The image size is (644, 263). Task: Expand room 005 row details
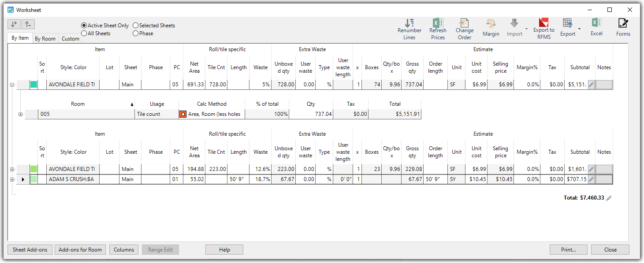[x=20, y=115]
